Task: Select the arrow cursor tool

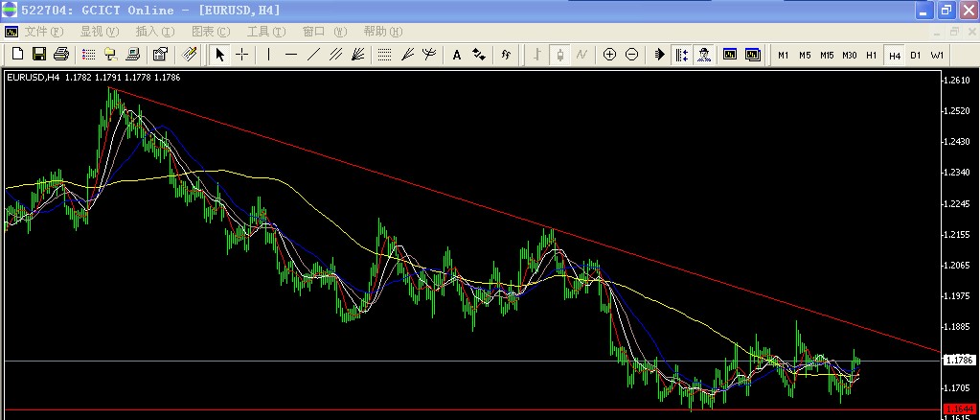Action: click(x=219, y=55)
